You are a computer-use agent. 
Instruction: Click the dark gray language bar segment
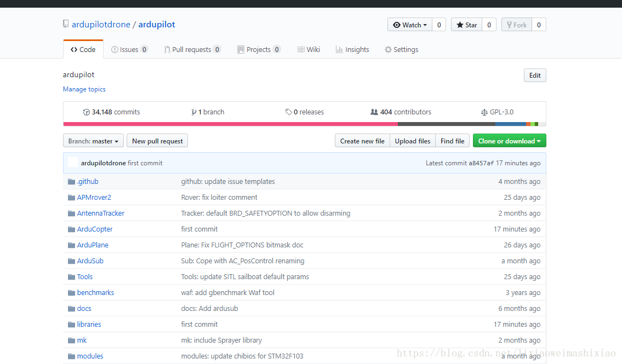pyautogui.click(x=447, y=124)
